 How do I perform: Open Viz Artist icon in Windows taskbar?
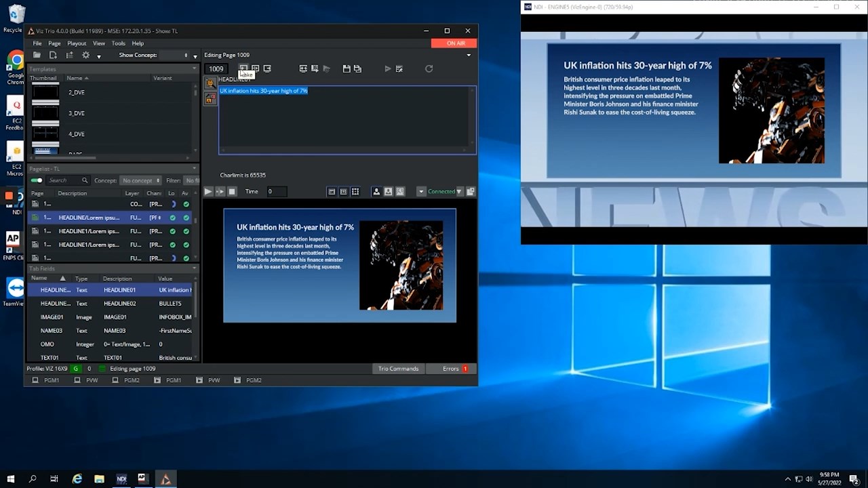pos(165,479)
